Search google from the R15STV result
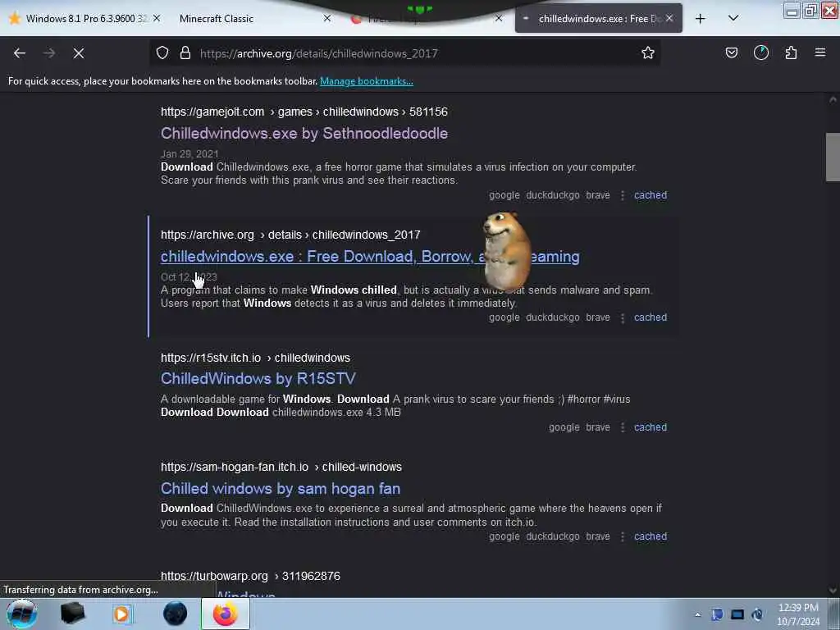 coord(564,427)
